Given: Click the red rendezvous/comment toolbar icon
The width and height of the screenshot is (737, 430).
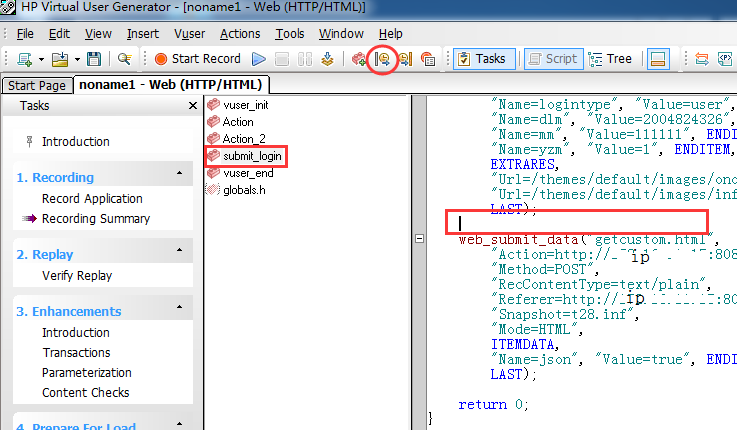Looking at the screenshot, I should click(428, 59).
